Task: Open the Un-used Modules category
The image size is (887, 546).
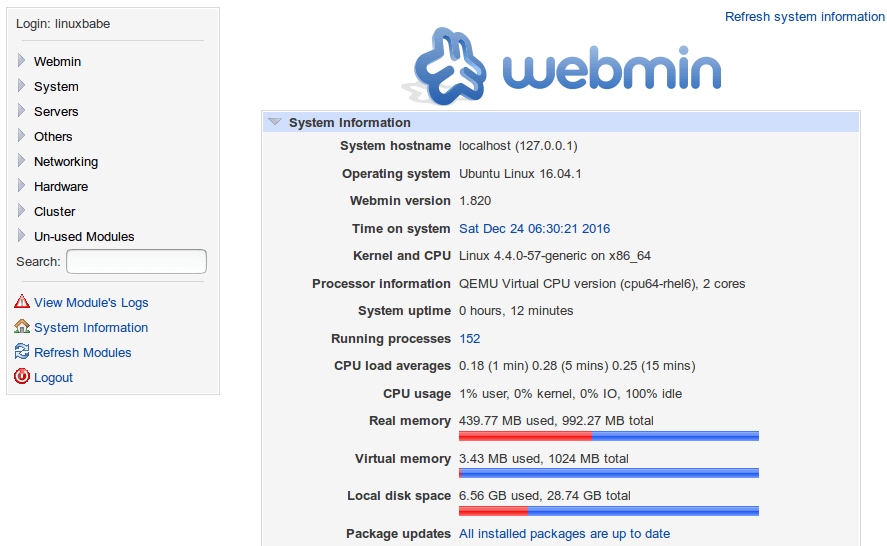Action: tap(84, 237)
